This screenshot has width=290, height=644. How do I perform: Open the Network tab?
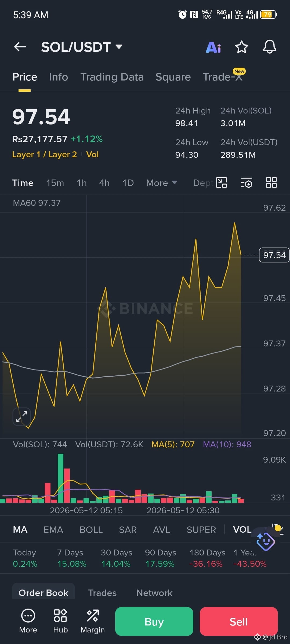coord(154,592)
